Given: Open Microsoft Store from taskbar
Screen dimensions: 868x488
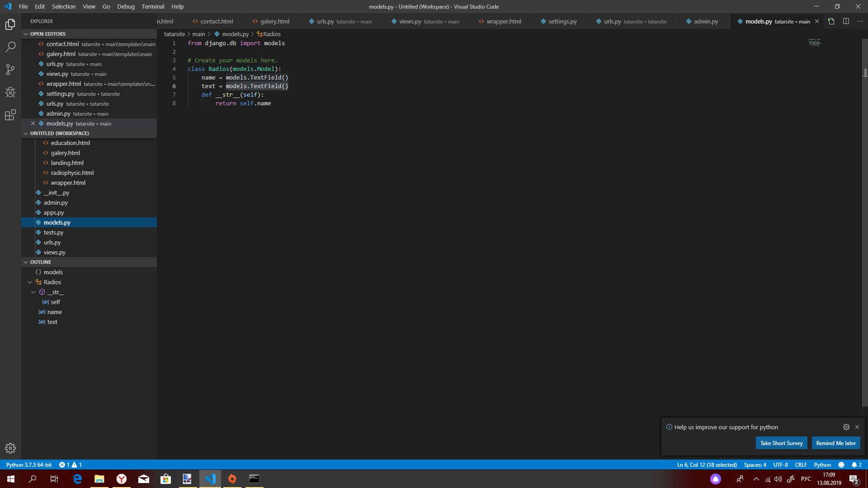Looking at the screenshot, I should (x=166, y=479).
